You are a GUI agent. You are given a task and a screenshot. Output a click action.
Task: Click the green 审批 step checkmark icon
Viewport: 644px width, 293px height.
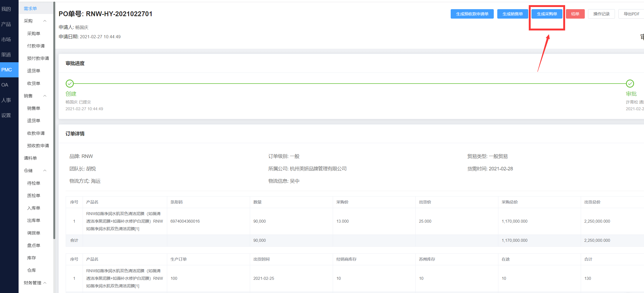point(630,84)
